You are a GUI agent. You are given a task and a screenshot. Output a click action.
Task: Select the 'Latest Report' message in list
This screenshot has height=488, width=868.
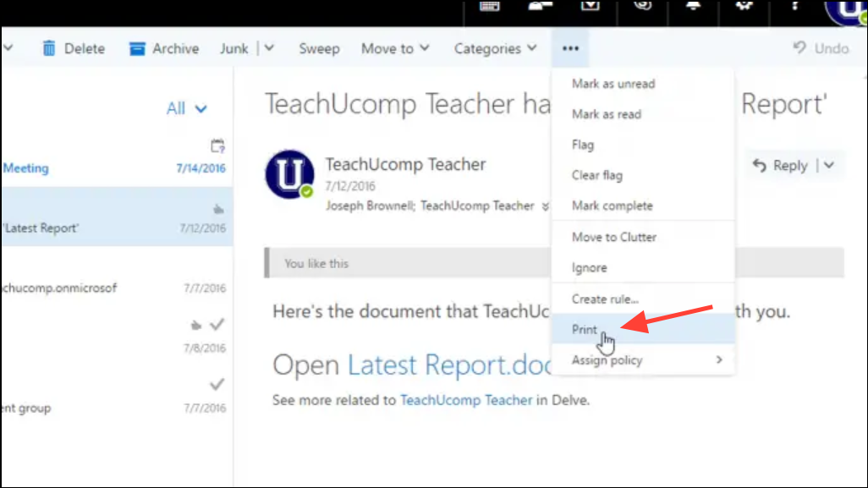coord(116,217)
